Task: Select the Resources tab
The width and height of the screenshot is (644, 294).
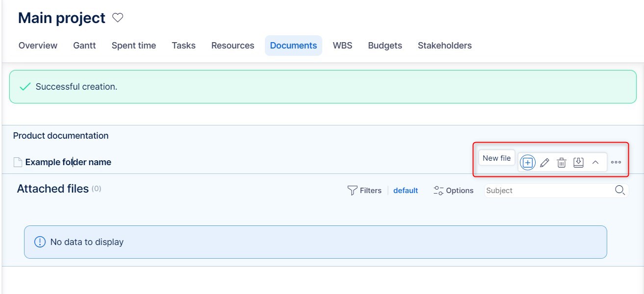Action: (x=232, y=46)
